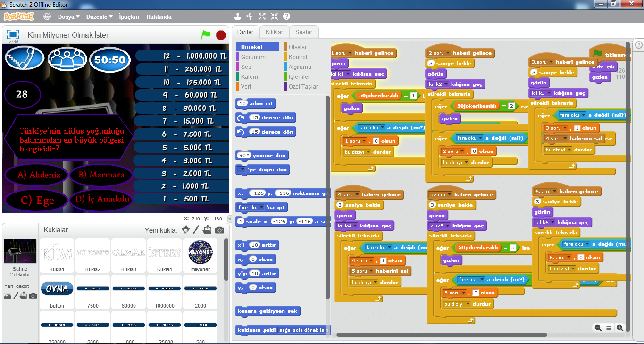Click the steps field in 'adım git' block
644x344 pixels.
click(x=242, y=103)
